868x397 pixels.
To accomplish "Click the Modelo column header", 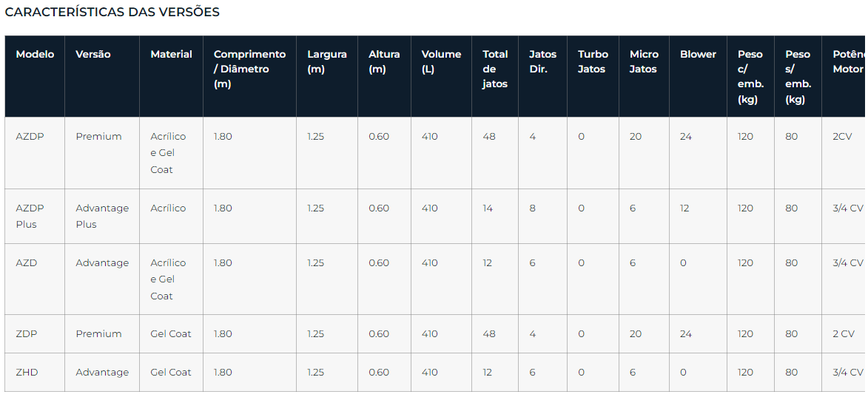I will click(35, 54).
